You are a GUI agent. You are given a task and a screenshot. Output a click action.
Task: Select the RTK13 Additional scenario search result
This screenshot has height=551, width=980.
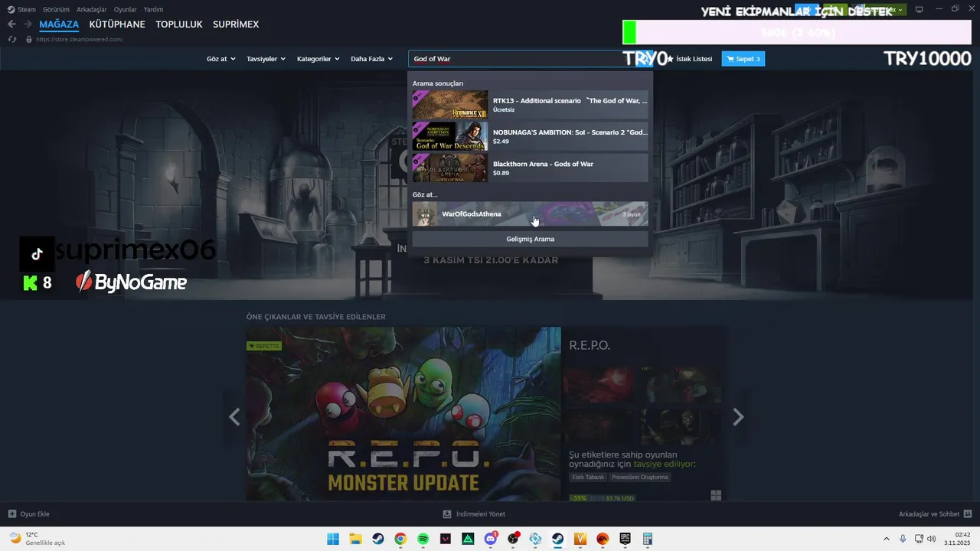click(x=530, y=105)
